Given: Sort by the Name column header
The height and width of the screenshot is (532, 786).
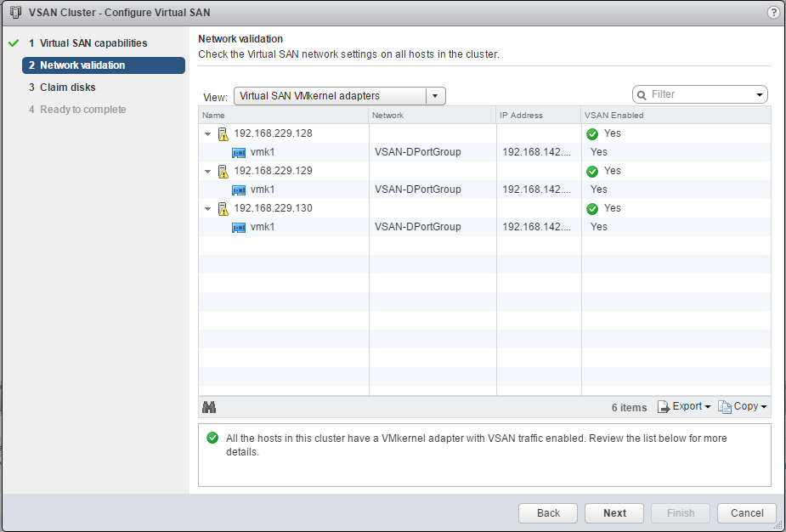Looking at the screenshot, I should pyautogui.click(x=283, y=116).
